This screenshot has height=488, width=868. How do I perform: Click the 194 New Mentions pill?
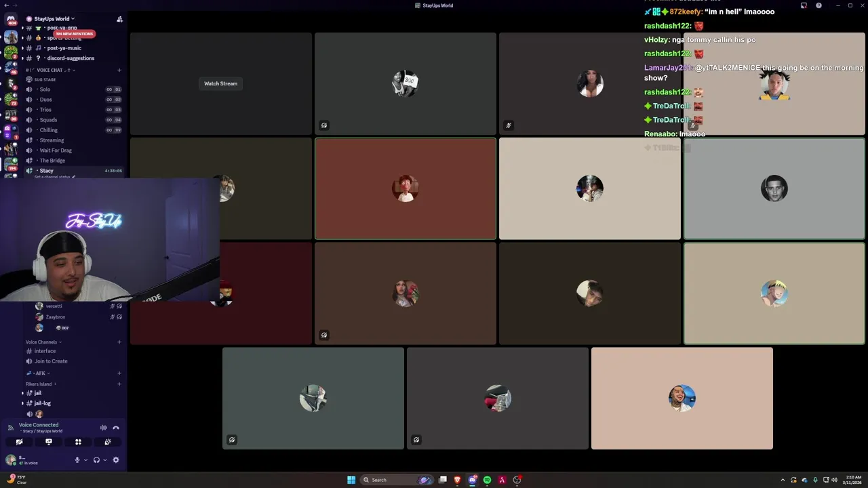pyautogui.click(x=74, y=34)
